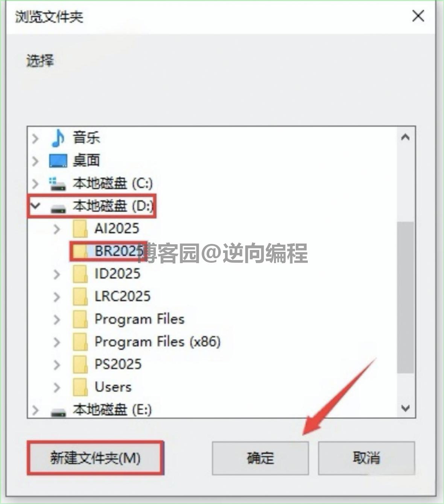Expand the Program Files (x86) chevron
The height and width of the screenshot is (504, 444).
[57, 342]
